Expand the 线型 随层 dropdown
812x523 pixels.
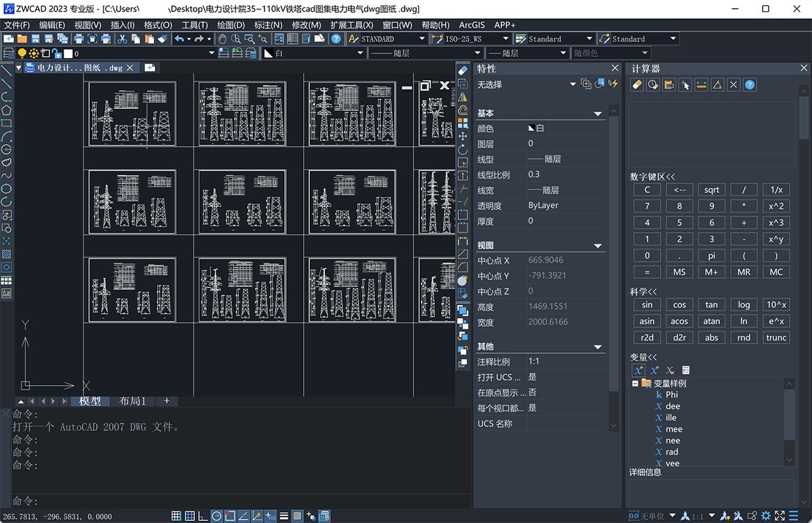coord(477,53)
